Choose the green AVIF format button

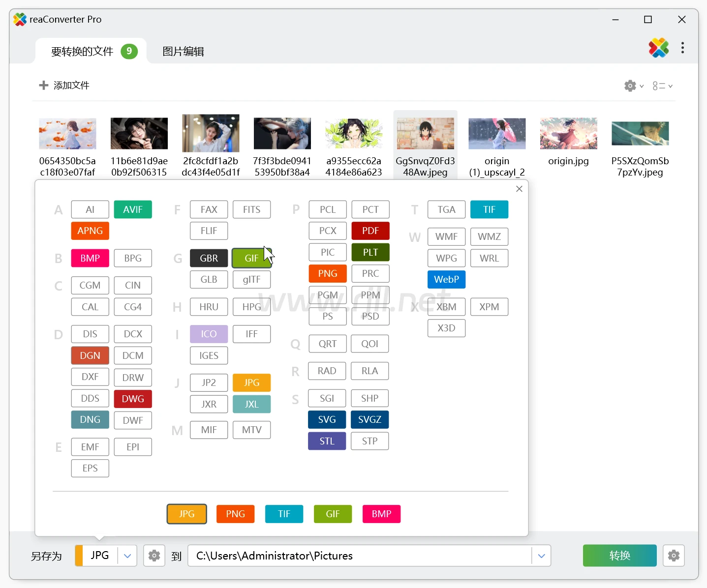click(133, 209)
